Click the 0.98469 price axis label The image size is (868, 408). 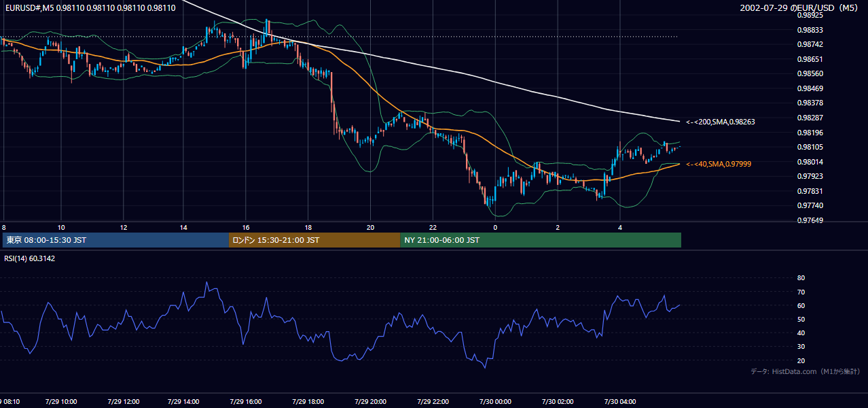tap(810, 88)
